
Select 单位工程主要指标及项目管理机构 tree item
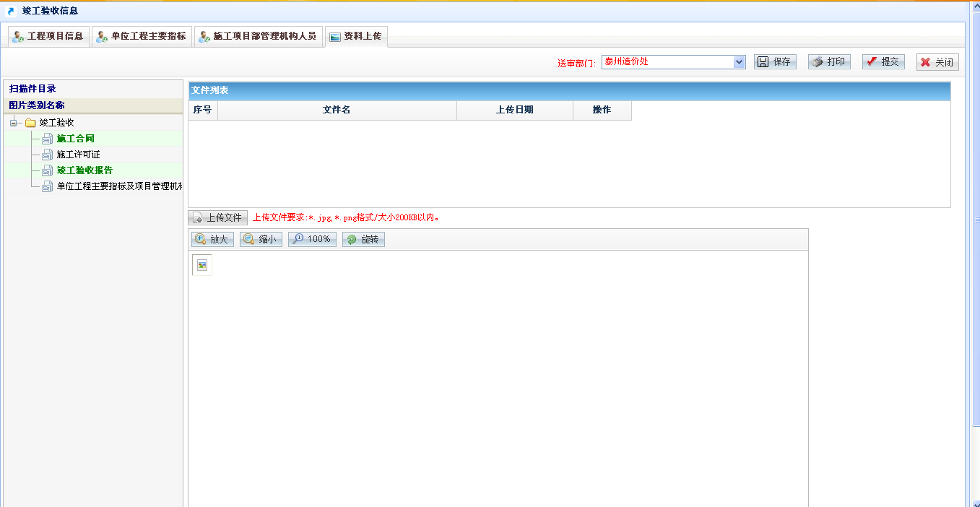click(118, 186)
